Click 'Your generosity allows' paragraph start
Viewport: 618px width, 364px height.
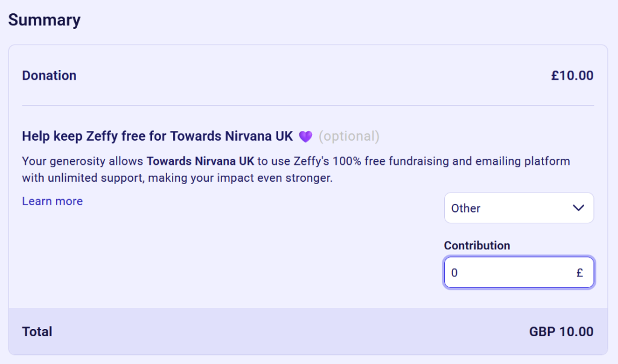click(x=83, y=162)
